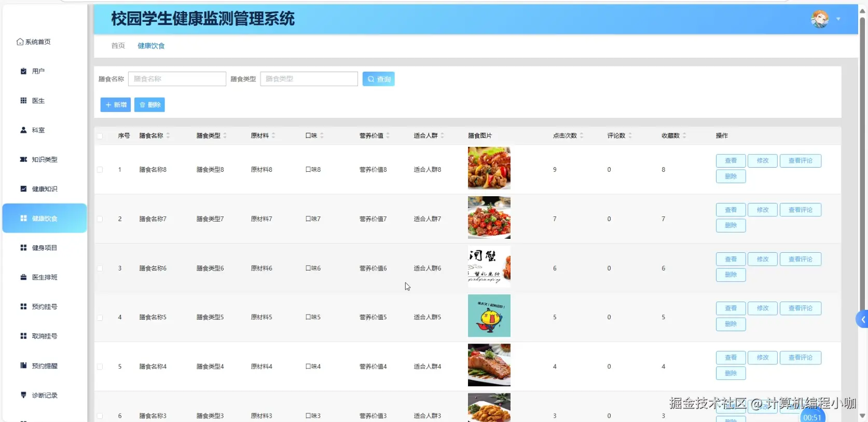
Task: Tick the checkbox for row 膳食名称6
Action: click(x=100, y=268)
